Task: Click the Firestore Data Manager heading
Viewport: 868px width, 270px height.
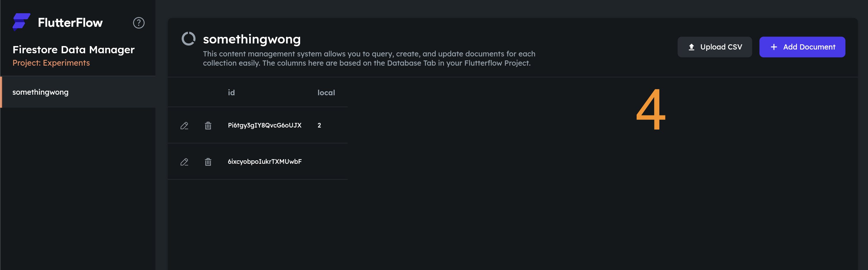Action: pyautogui.click(x=73, y=50)
